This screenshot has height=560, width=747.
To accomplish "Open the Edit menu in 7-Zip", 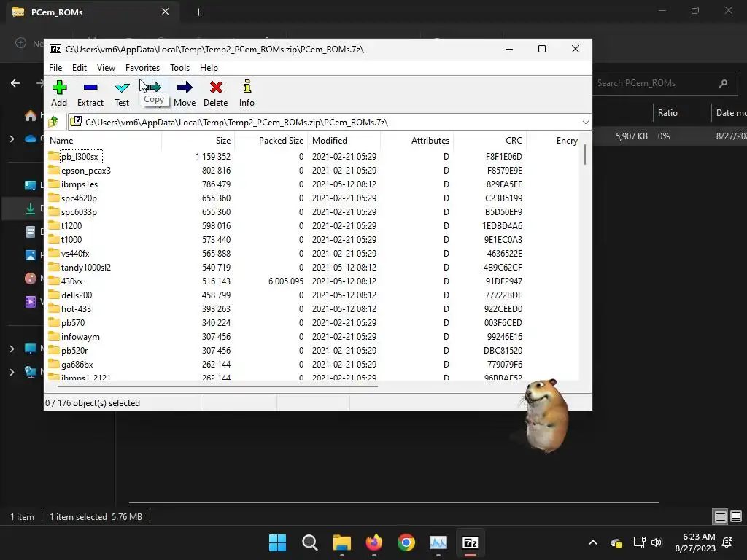I will click(79, 68).
